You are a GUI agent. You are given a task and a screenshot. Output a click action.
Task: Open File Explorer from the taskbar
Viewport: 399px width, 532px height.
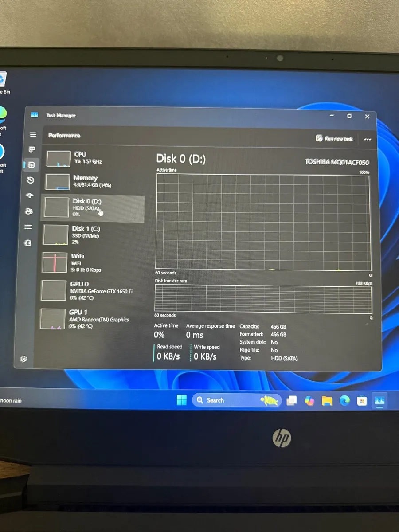pos(327,401)
